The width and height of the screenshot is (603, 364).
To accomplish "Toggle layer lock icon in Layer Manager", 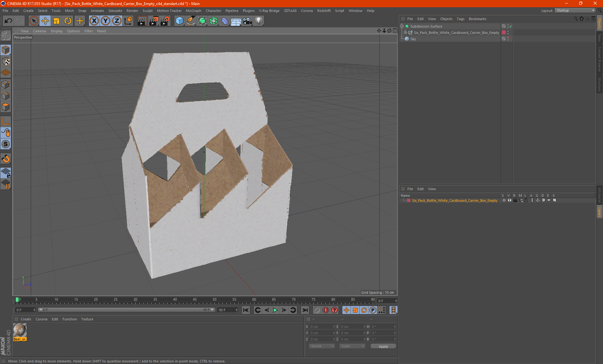I will pos(526,200).
